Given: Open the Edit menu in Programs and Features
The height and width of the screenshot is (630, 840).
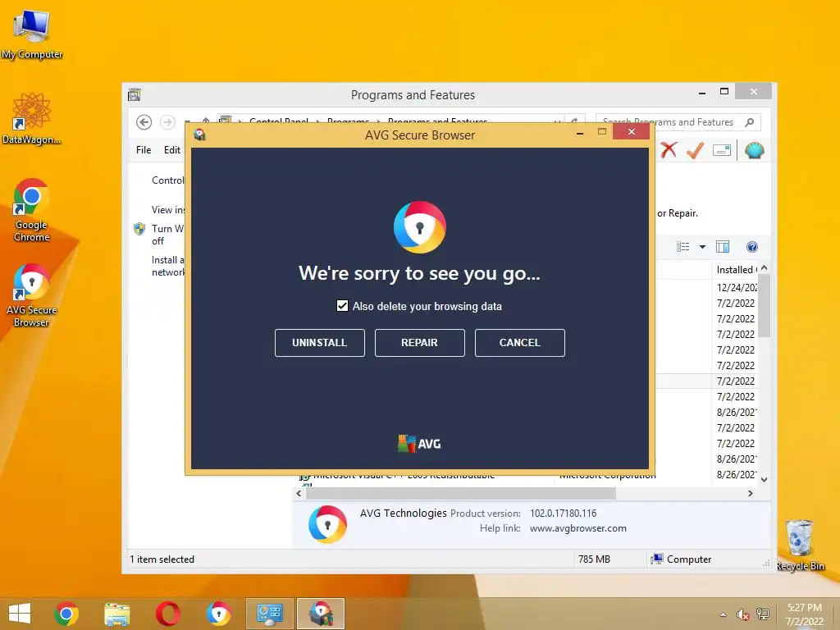Looking at the screenshot, I should click(x=172, y=150).
